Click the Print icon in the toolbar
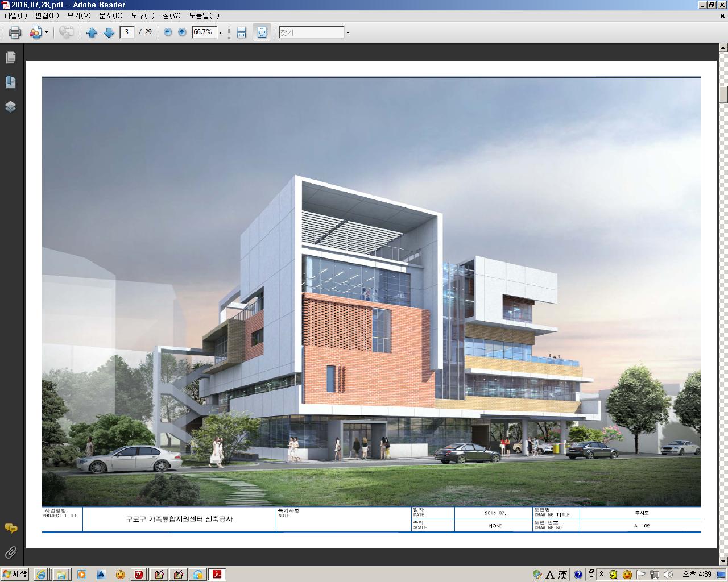Screen dimensions: 728x582 (15, 32)
